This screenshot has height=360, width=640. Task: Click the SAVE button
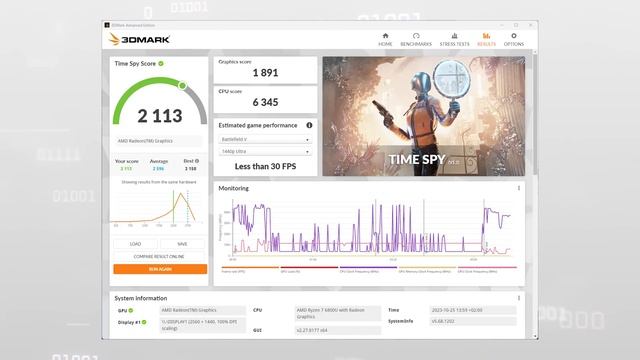pyautogui.click(x=182, y=244)
